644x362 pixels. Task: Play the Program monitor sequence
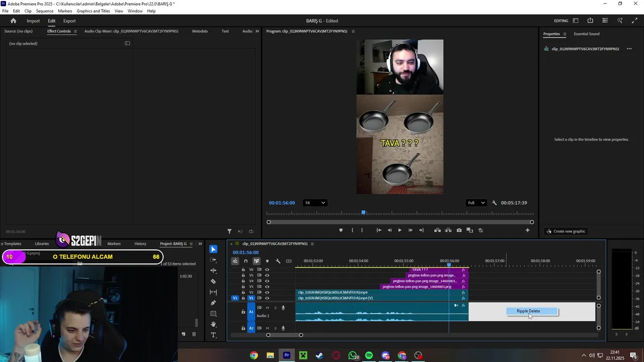[x=400, y=230]
